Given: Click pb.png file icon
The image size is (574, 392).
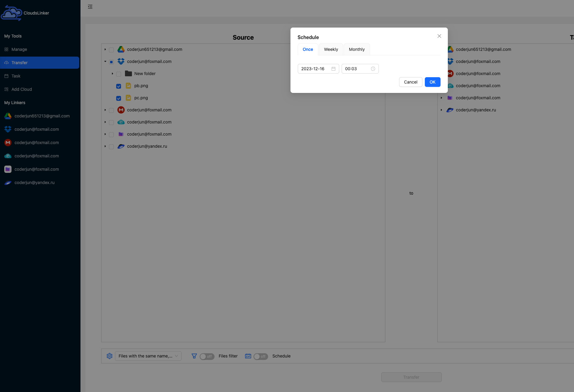Looking at the screenshot, I should [x=128, y=86].
